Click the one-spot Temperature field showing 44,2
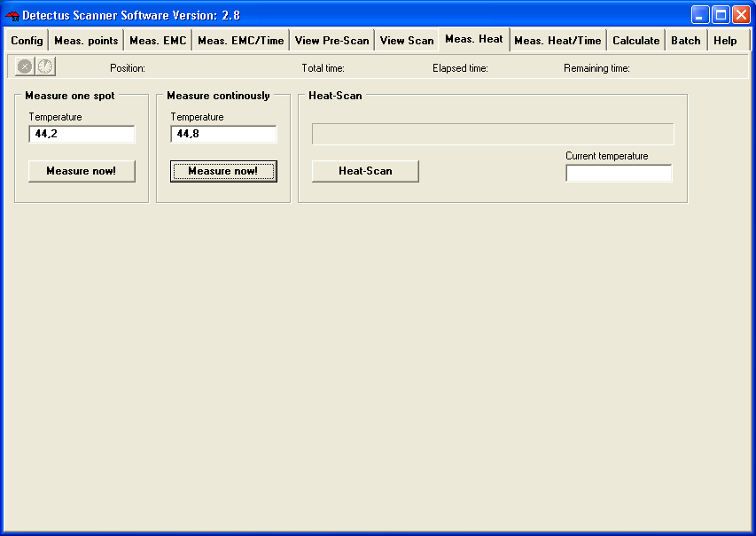 coord(82,134)
